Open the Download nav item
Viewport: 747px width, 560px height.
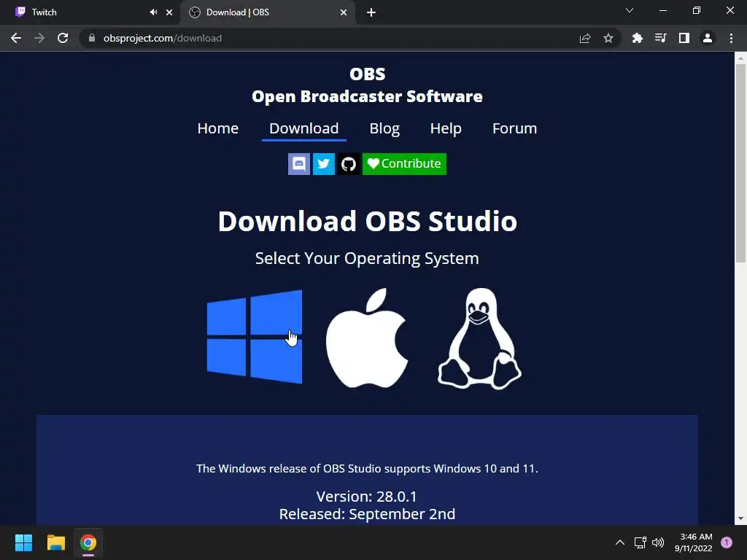(304, 128)
